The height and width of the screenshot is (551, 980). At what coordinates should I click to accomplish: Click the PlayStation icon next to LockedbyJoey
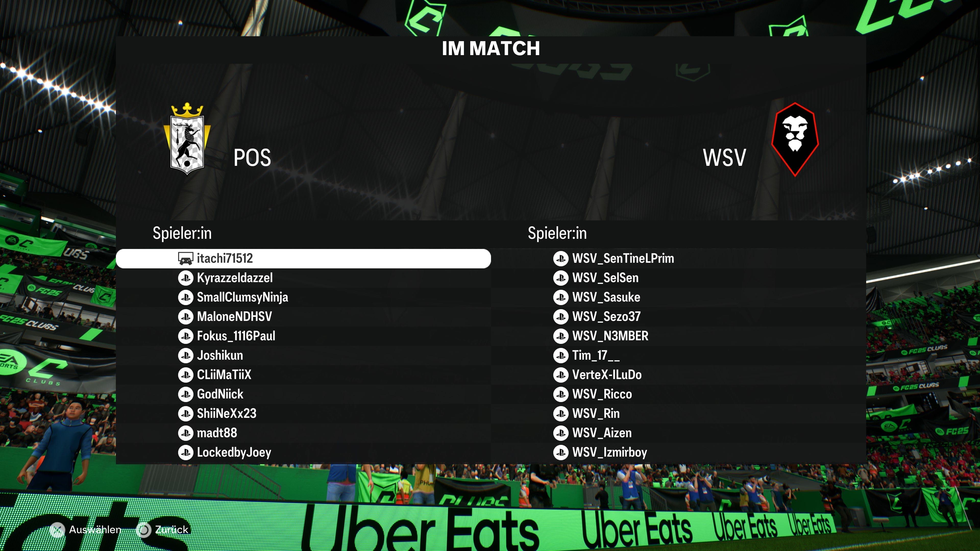pos(186,453)
